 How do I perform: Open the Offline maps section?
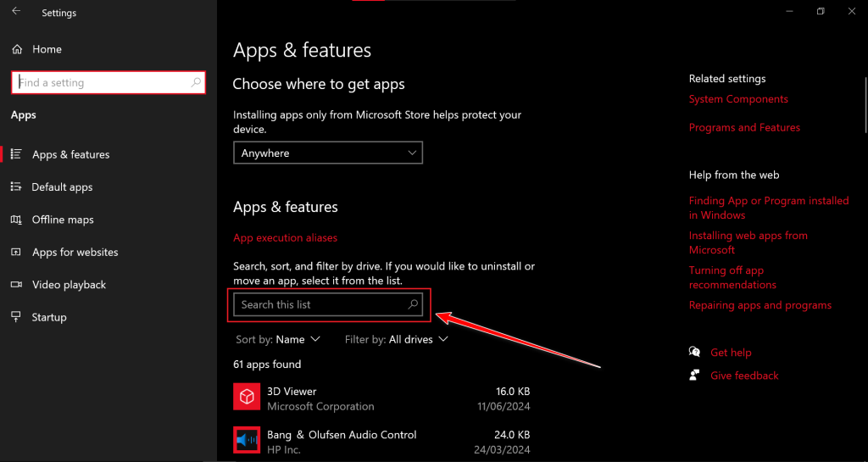point(63,220)
